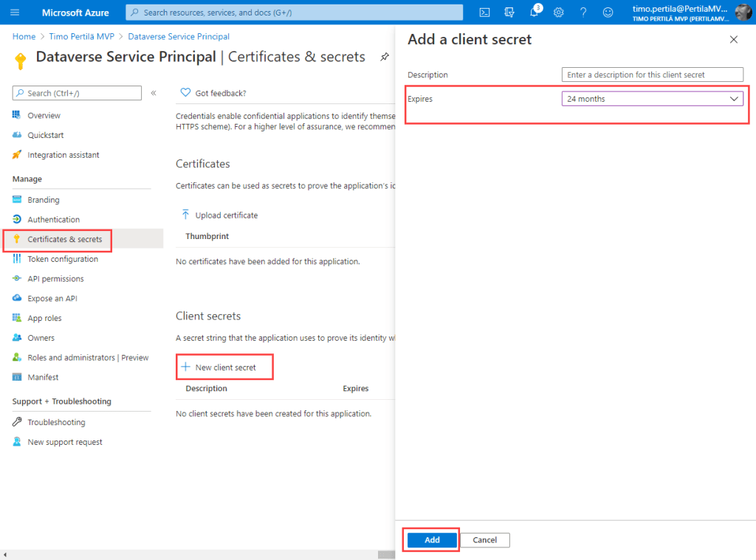756x560 pixels.
Task: Click the feedback smiley icon
Action: [608, 13]
